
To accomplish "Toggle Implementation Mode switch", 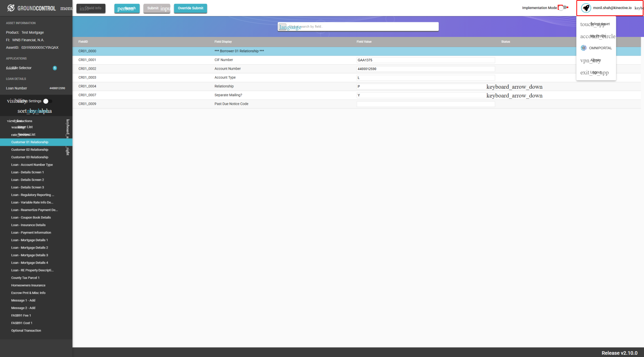I will 563,8.
